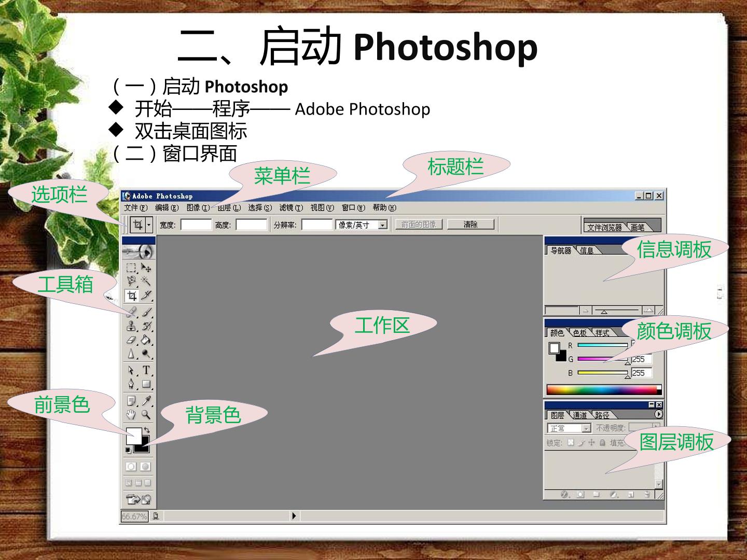Select the Paint Bucket tool
The height and width of the screenshot is (560, 747).
coord(146,340)
